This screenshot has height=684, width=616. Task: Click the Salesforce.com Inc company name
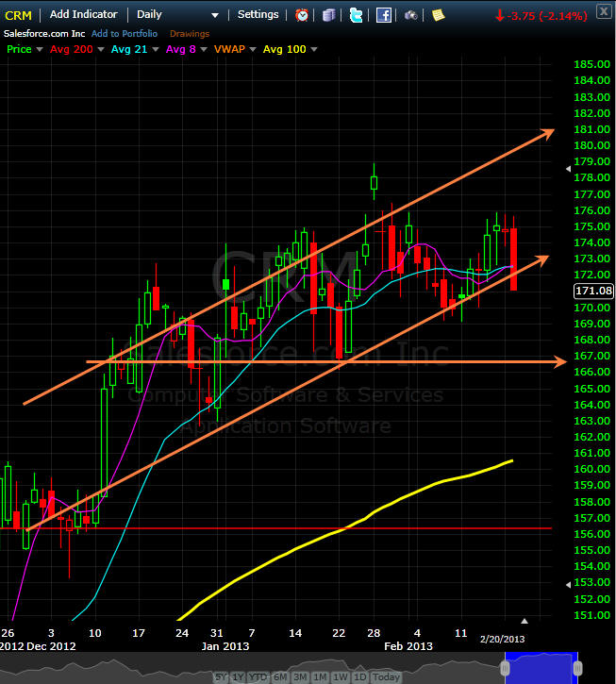pyautogui.click(x=44, y=34)
